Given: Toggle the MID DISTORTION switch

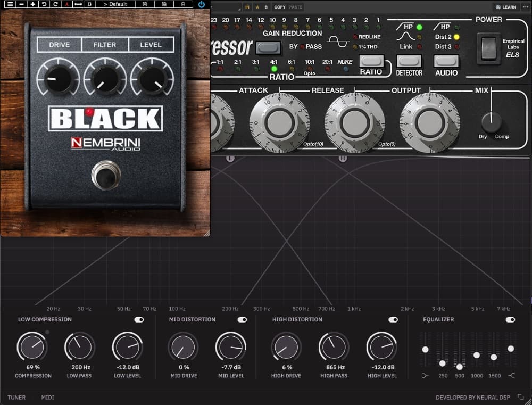Looking at the screenshot, I should (242, 320).
